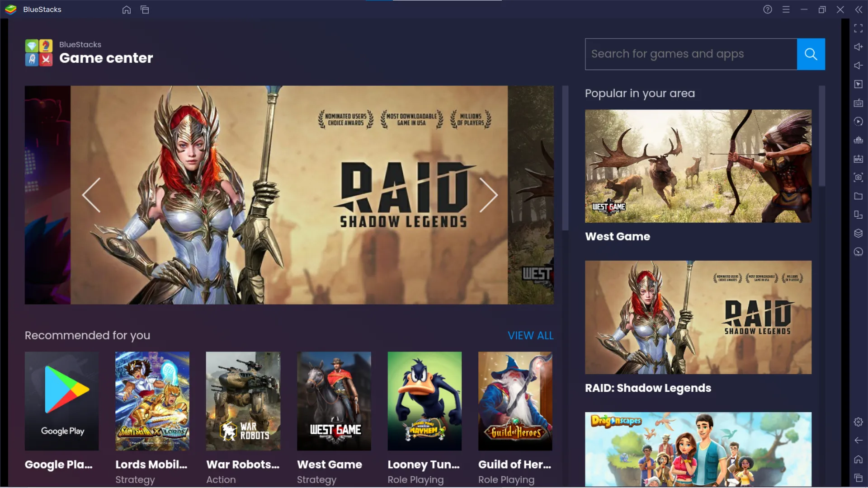This screenshot has width=868, height=488.
Task: Open the RAID Shadow Legends featured banner
Action: point(289,194)
